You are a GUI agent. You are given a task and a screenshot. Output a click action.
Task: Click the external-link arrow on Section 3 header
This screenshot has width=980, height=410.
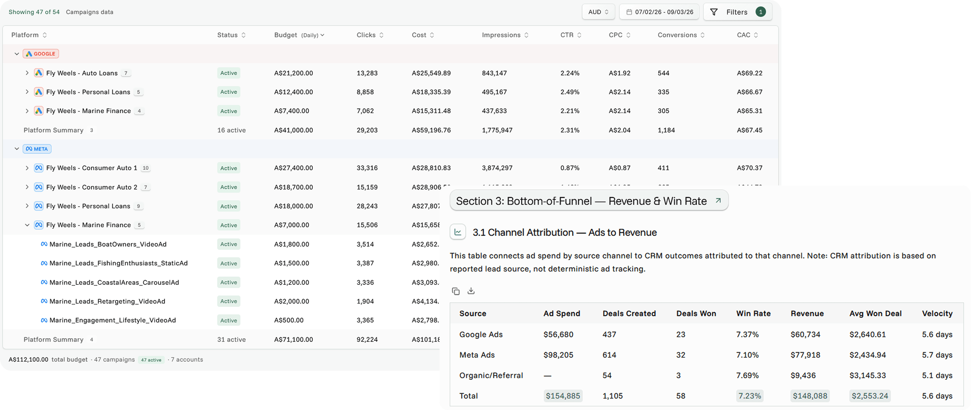coord(718,200)
